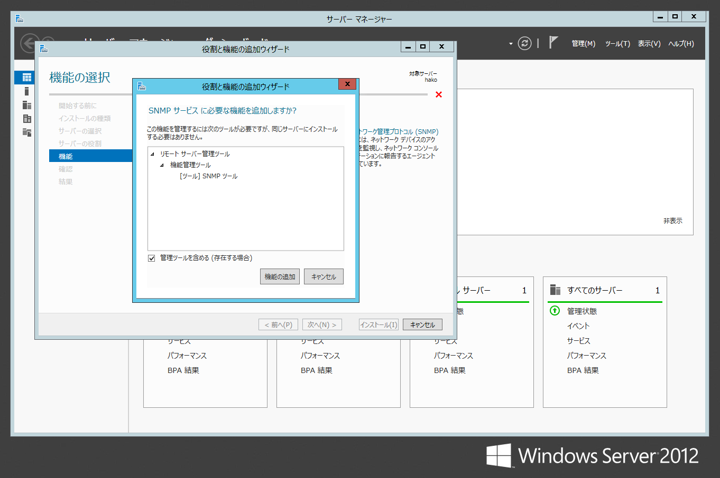Select the fourth sidebar role icon
Screen dimensions: 720x478
27,118
